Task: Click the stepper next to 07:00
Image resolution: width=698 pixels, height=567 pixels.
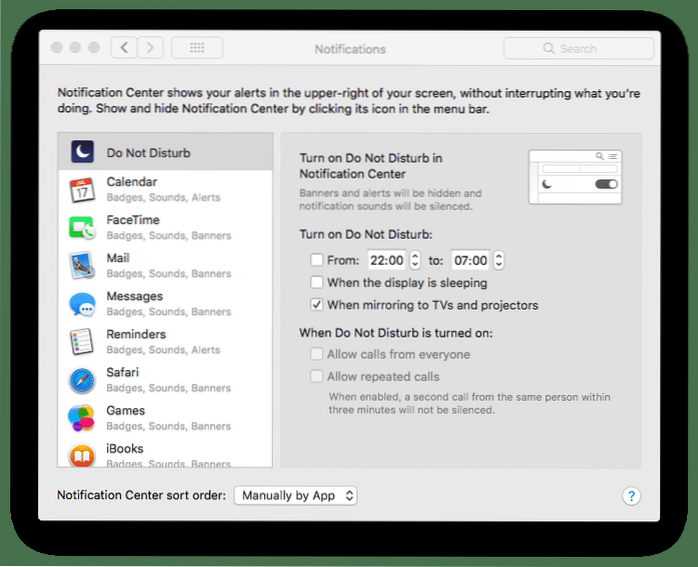Action: coord(498,261)
